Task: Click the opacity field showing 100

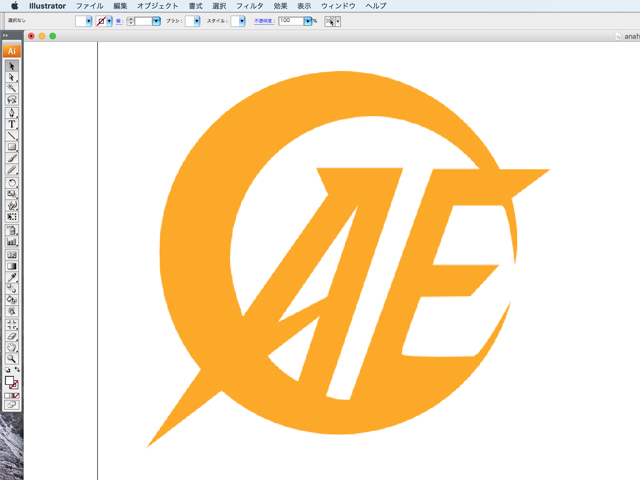Action: click(x=291, y=21)
